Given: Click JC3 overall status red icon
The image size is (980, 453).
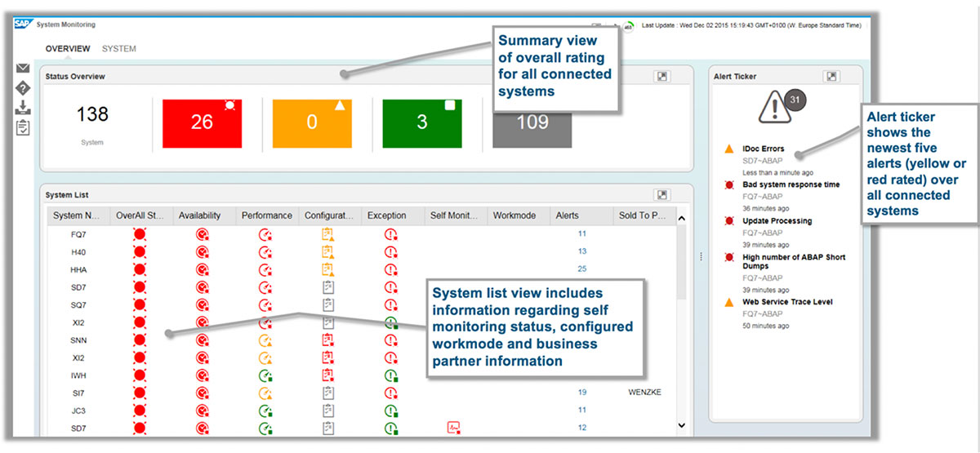Looking at the screenshot, I should click(140, 411).
